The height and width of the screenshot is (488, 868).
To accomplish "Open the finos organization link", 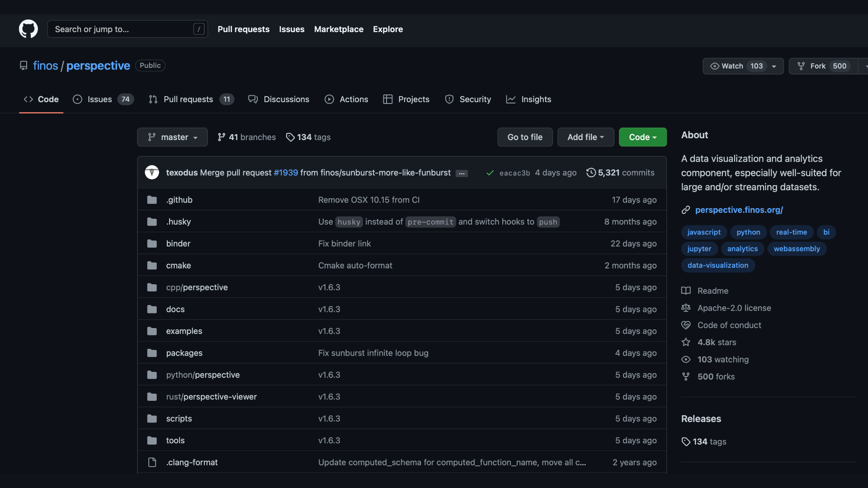I will pos(46,66).
